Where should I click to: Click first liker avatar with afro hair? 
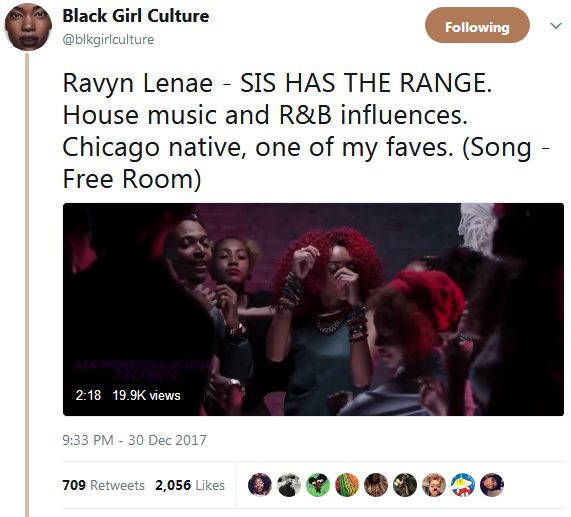[x=260, y=485]
